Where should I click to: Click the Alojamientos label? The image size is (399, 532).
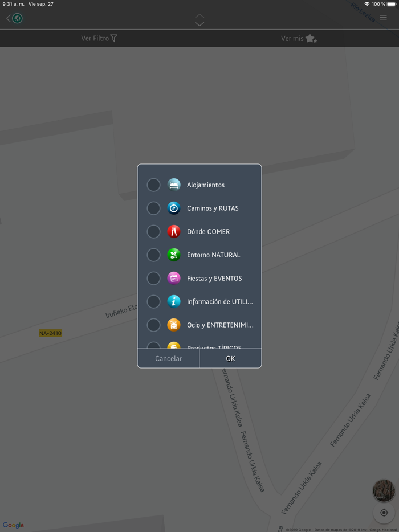pyautogui.click(x=206, y=185)
